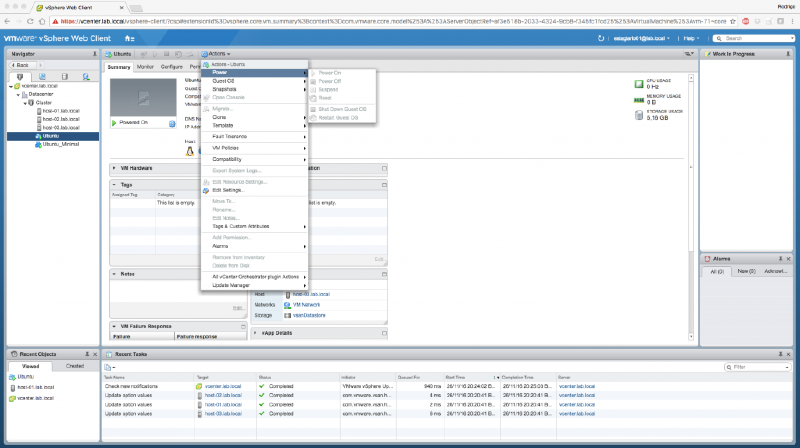Switch to the Configure tab
Image resolution: width=800 pixels, height=448 pixels.
[171, 67]
